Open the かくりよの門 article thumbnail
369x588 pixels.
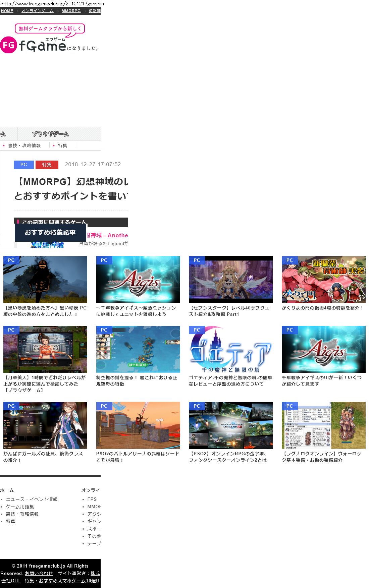324,280
